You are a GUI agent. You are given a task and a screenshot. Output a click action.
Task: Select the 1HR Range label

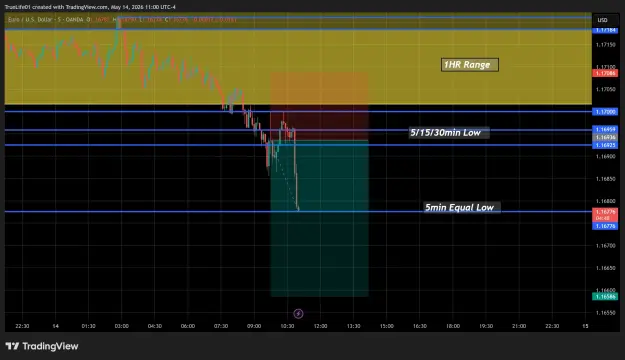point(470,65)
